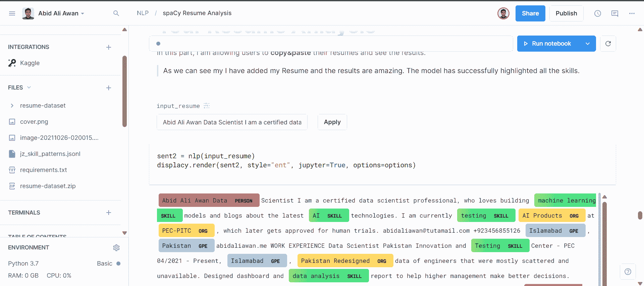Click the Pakistan Redesigned ORG entity
This screenshot has width=644, height=286.
click(x=345, y=261)
